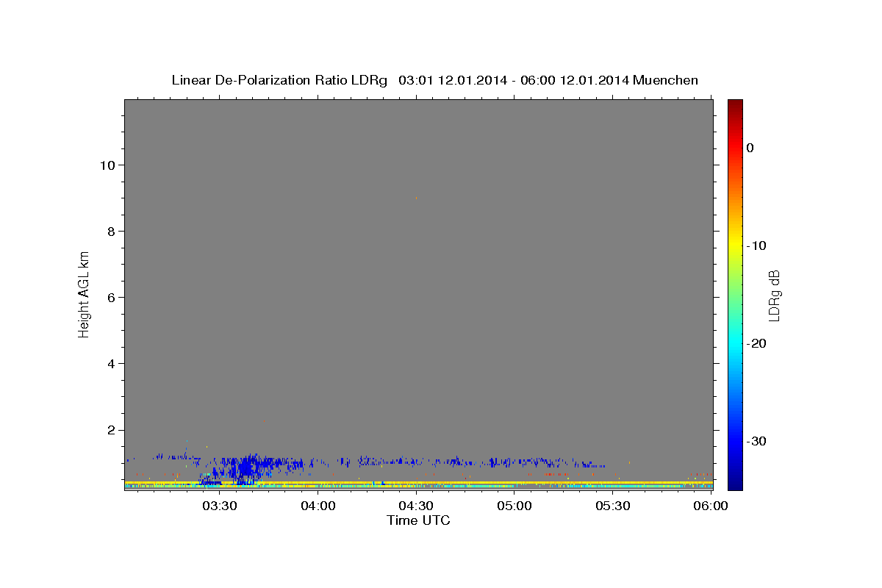Click the 'Time UTC' axis label
The image size is (882, 588).
click(418, 520)
